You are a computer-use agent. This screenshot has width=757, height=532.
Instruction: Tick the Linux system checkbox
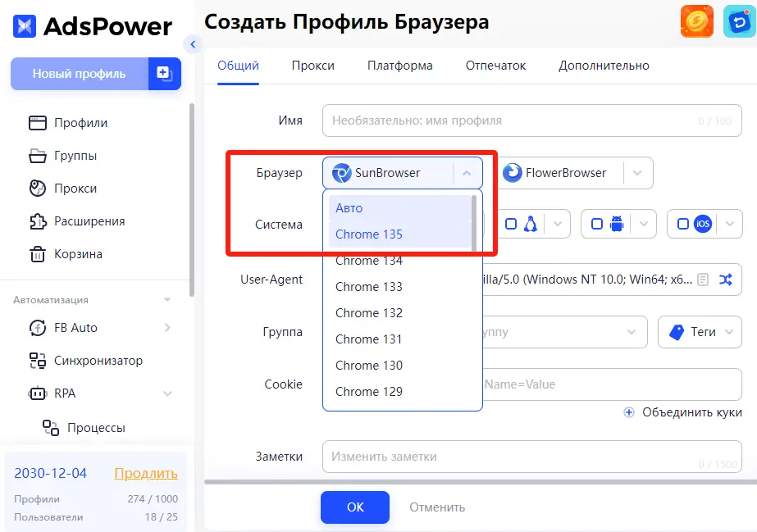click(511, 224)
